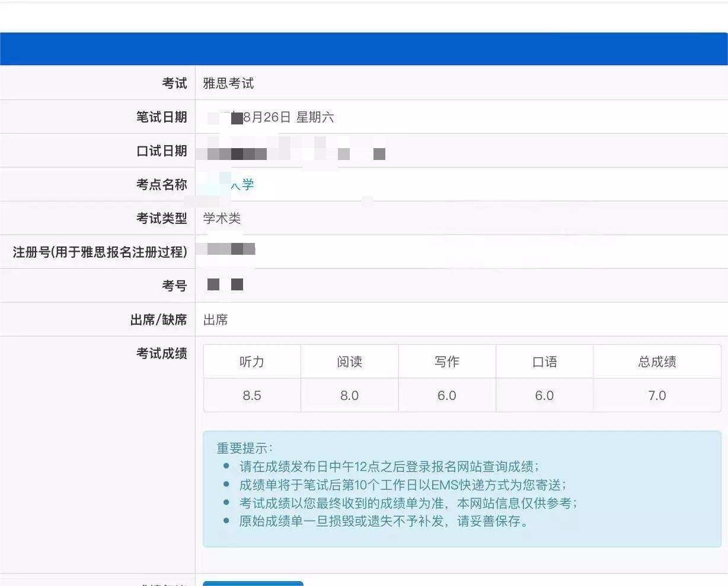Click the 考试类型 row label

[162, 219]
